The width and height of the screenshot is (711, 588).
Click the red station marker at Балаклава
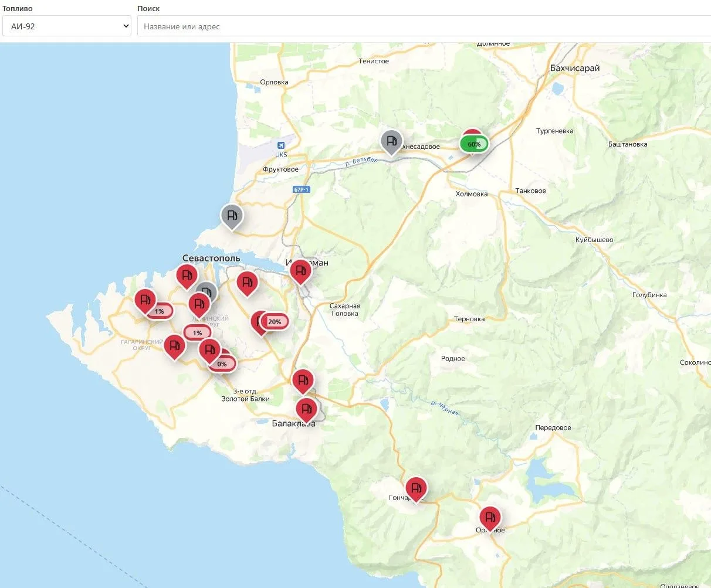306,409
